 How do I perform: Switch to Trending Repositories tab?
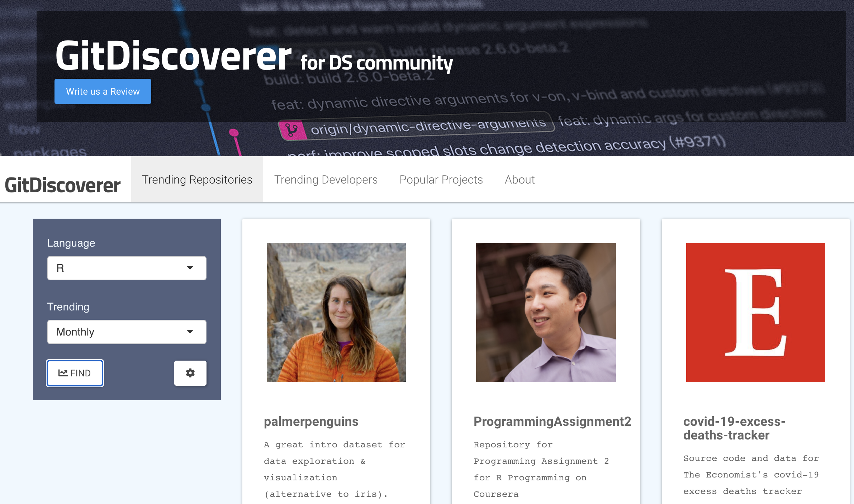point(197,180)
